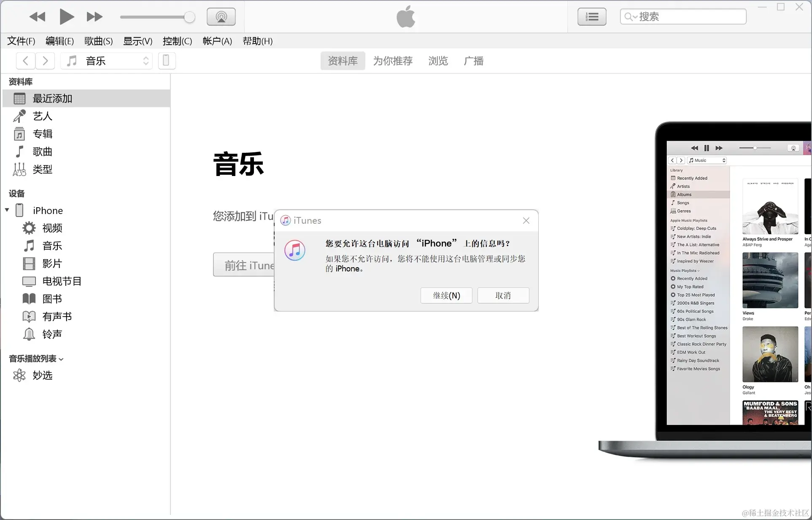Click the volume slider knob
This screenshot has height=520, width=812.
pyautogui.click(x=189, y=17)
